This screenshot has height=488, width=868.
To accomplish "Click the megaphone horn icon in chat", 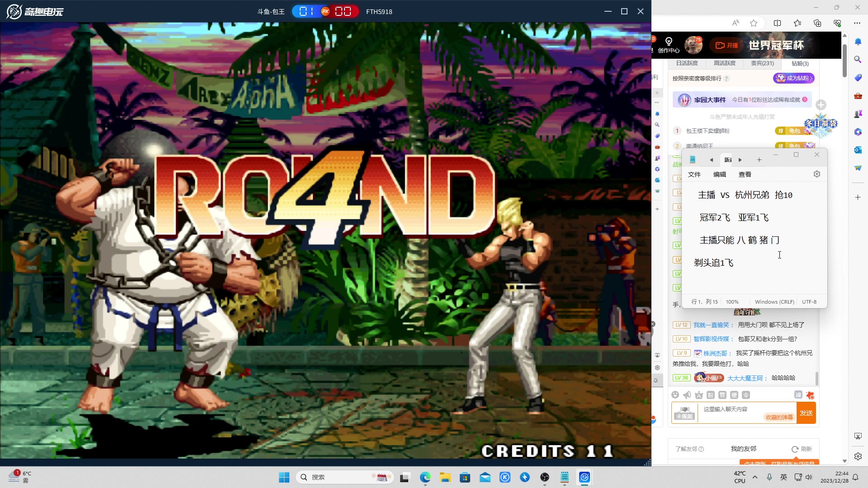I will coord(687,395).
